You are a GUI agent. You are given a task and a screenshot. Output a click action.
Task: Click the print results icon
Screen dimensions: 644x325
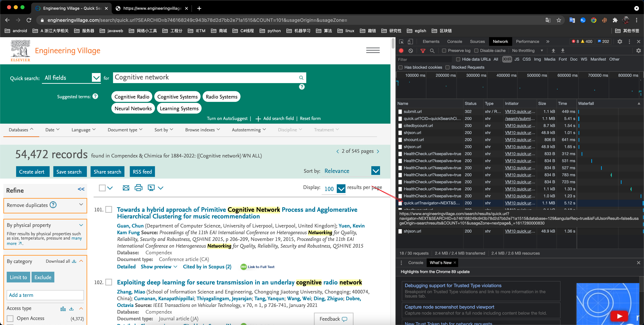coord(138,188)
